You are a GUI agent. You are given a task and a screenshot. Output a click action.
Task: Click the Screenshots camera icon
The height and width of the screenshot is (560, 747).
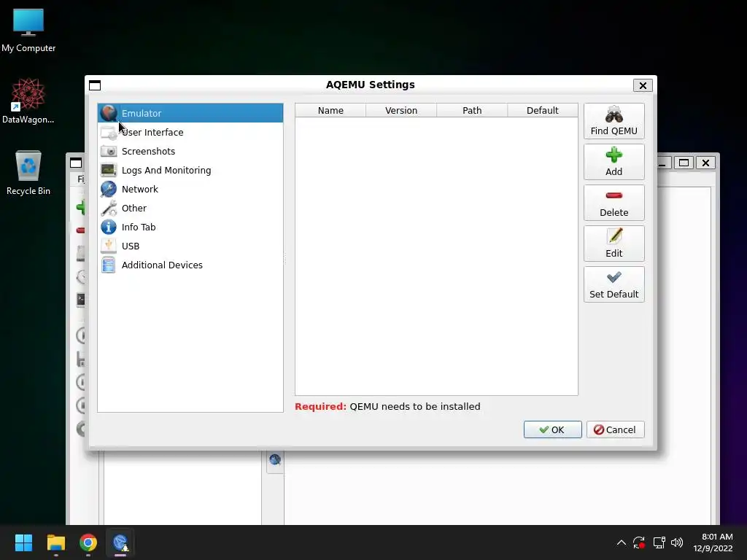pyautogui.click(x=109, y=152)
